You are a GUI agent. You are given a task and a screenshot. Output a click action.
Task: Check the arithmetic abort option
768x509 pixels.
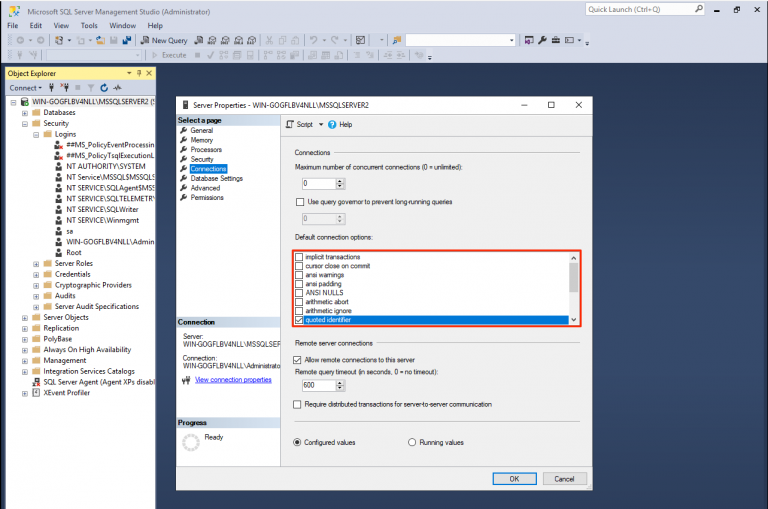point(299,302)
